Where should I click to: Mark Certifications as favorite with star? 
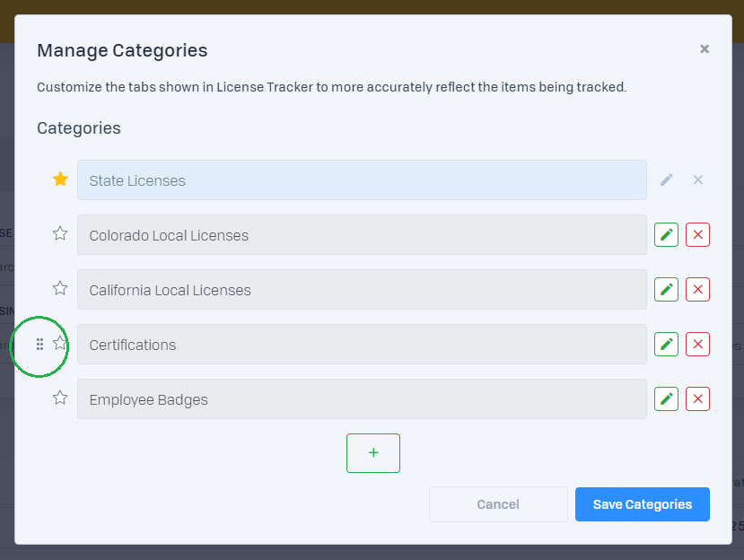[x=60, y=343]
